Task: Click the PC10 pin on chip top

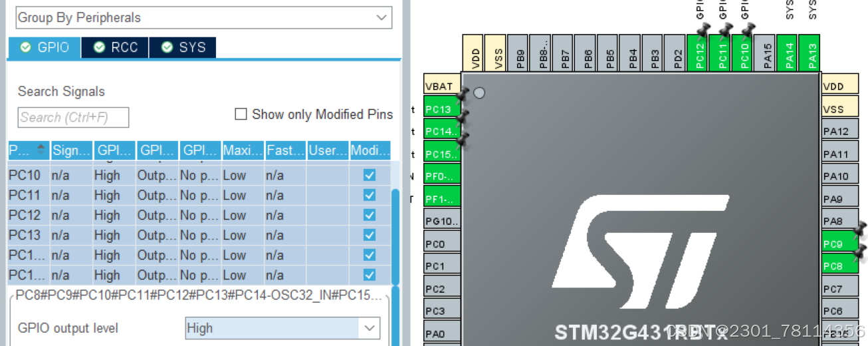Action: click(x=744, y=52)
